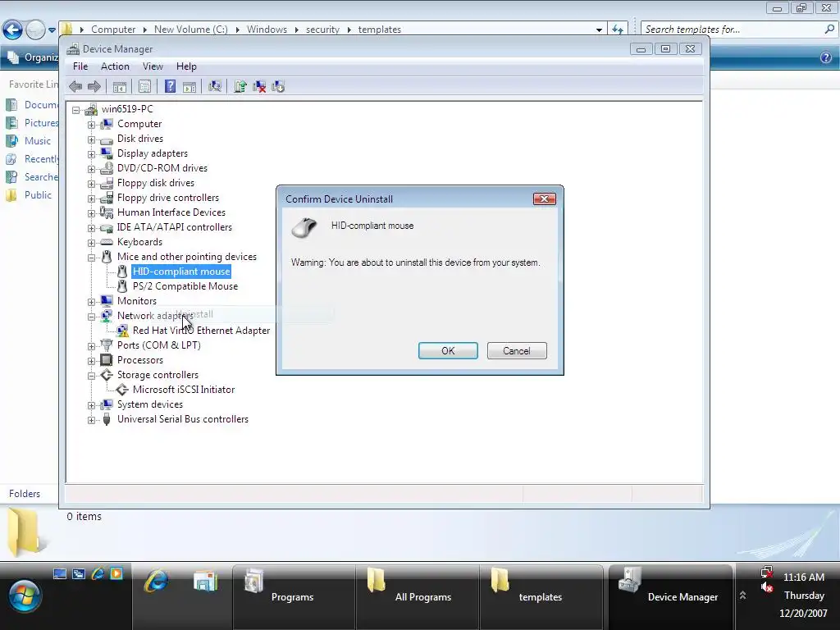
Task: Click the Back arrow in Device Manager toolbar
Action: click(75, 86)
